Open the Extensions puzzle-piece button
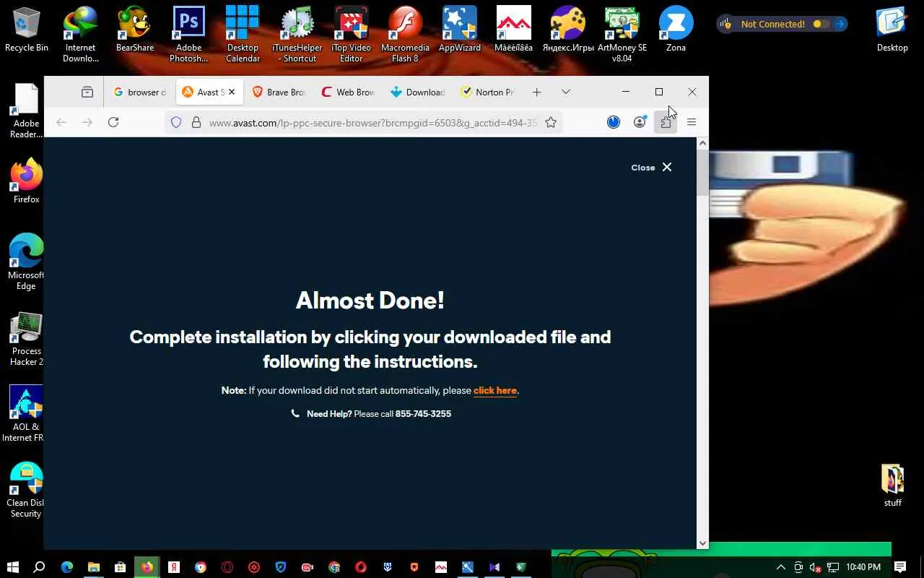 [666, 123]
